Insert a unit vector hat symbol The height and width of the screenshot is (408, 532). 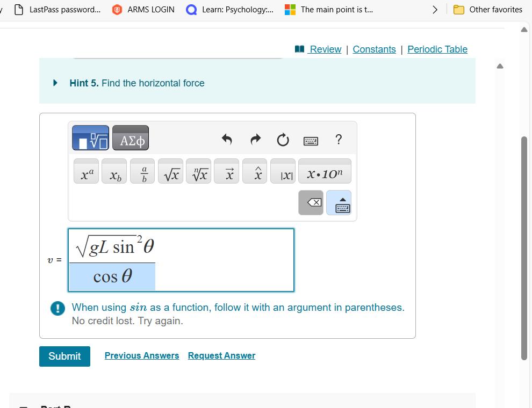(x=254, y=171)
